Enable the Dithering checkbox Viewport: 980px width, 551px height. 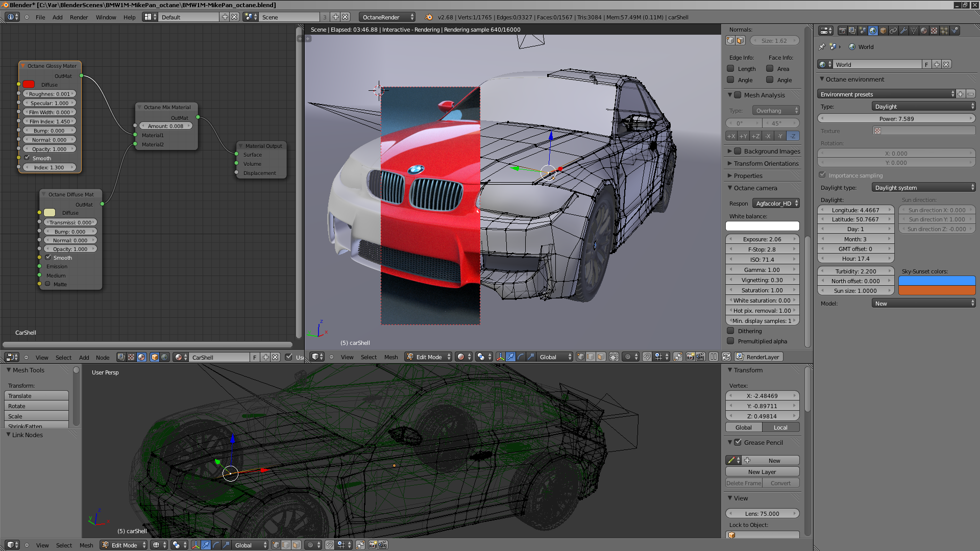(x=731, y=331)
